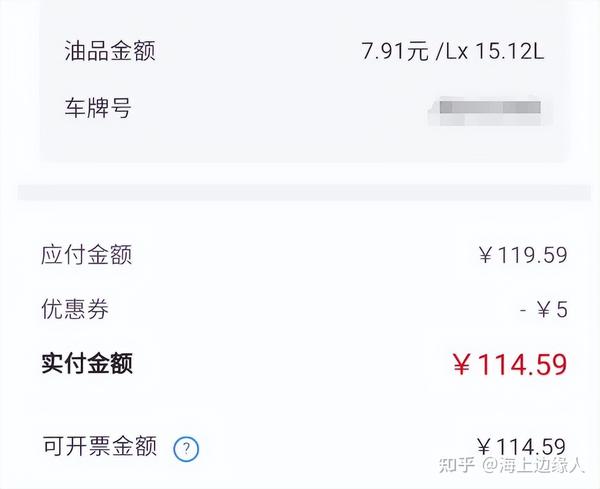The height and width of the screenshot is (489, 600).
Task: Click the coupon discount -¥5
Action: coord(544,309)
